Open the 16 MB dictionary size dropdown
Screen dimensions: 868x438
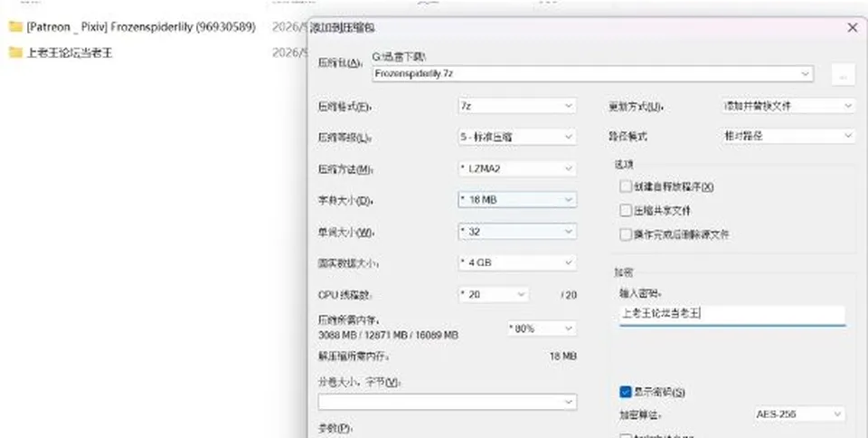[x=517, y=200]
